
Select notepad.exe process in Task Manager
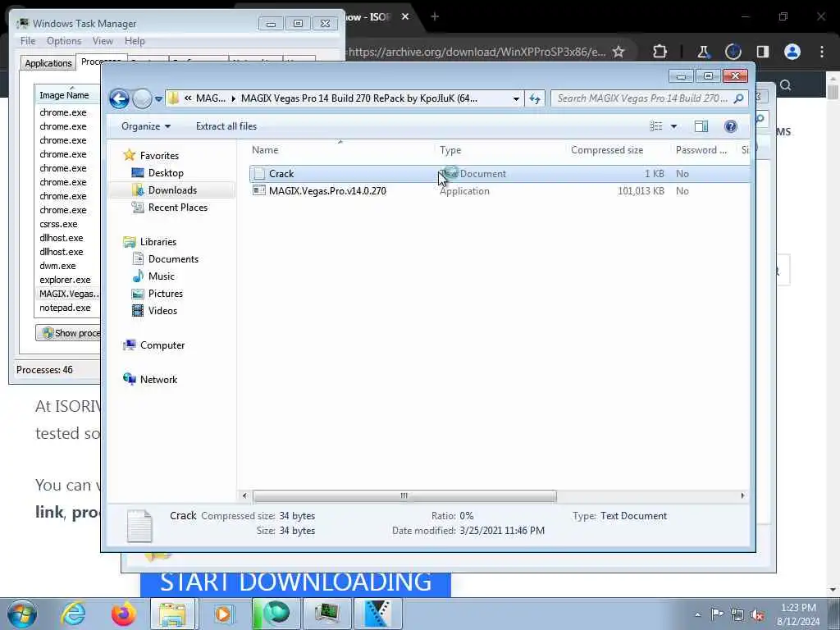coord(65,308)
